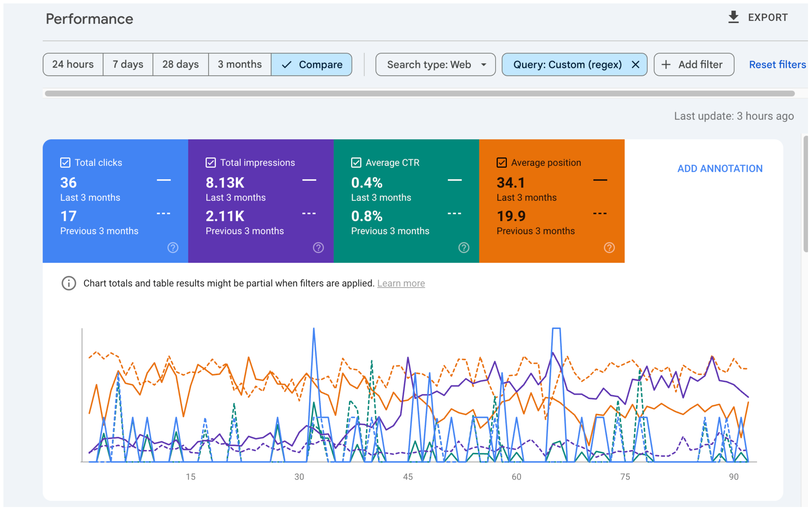The height and width of the screenshot is (511, 812).
Task: Click the checkmark icon in Compare chip
Action: pyautogui.click(x=286, y=64)
